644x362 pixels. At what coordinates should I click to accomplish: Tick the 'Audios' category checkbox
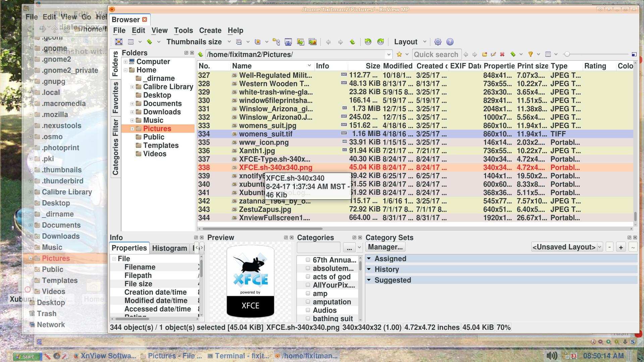click(308, 310)
